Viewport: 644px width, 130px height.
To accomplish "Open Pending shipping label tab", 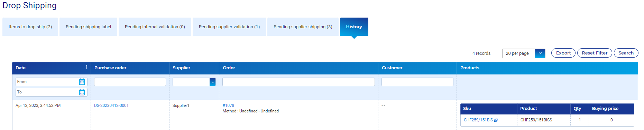I will click(88, 27).
